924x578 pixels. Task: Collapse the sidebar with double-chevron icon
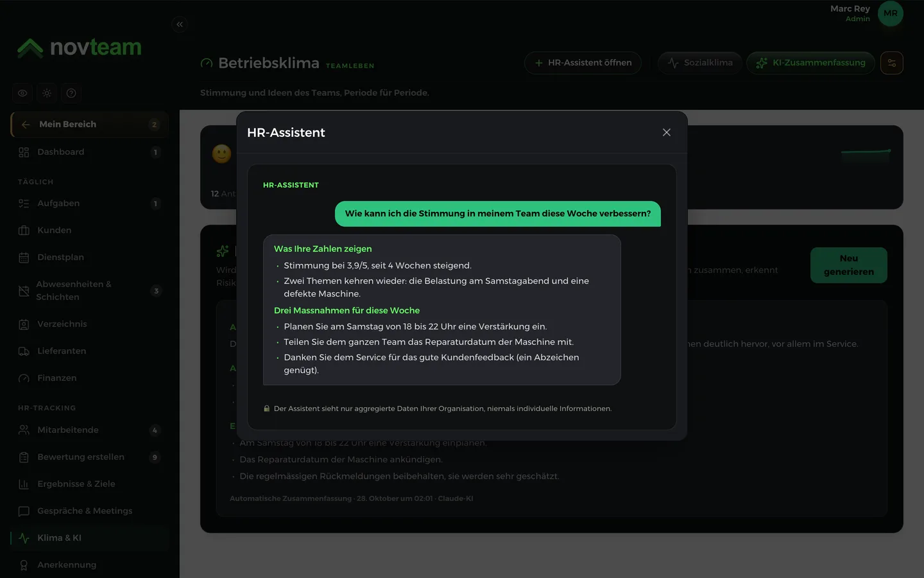click(180, 24)
